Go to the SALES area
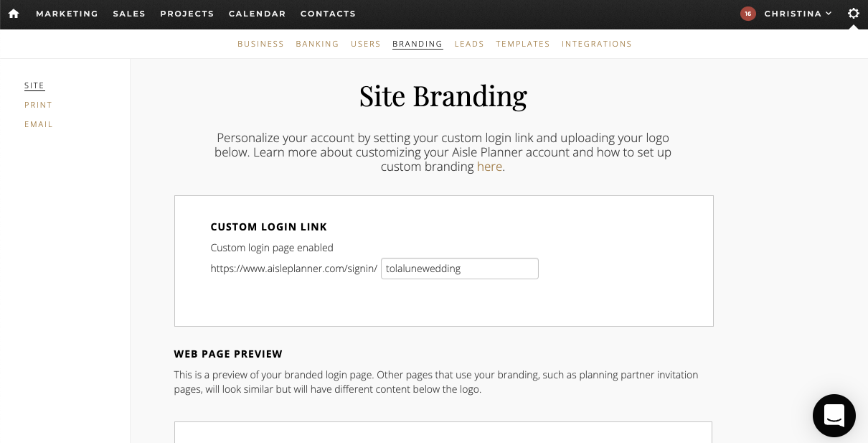868x443 pixels. pyautogui.click(x=129, y=14)
